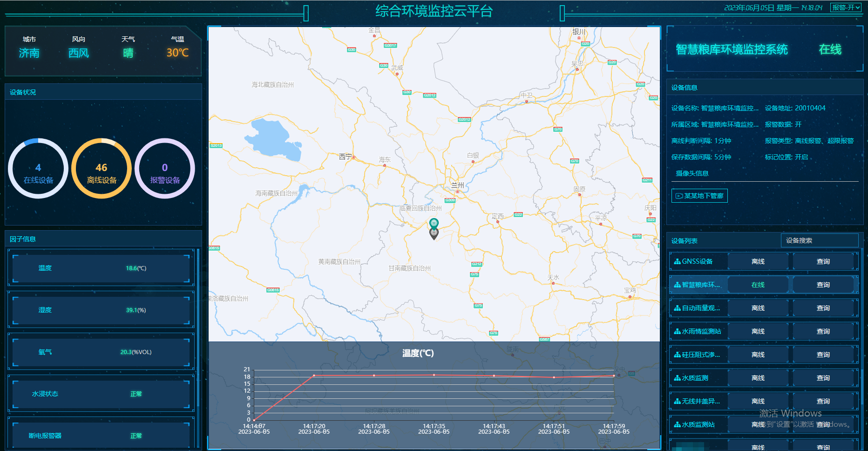Click the G22 highway badge near 定西
The width and height of the screenshot is (868, 451).
[x=518, y=214]
